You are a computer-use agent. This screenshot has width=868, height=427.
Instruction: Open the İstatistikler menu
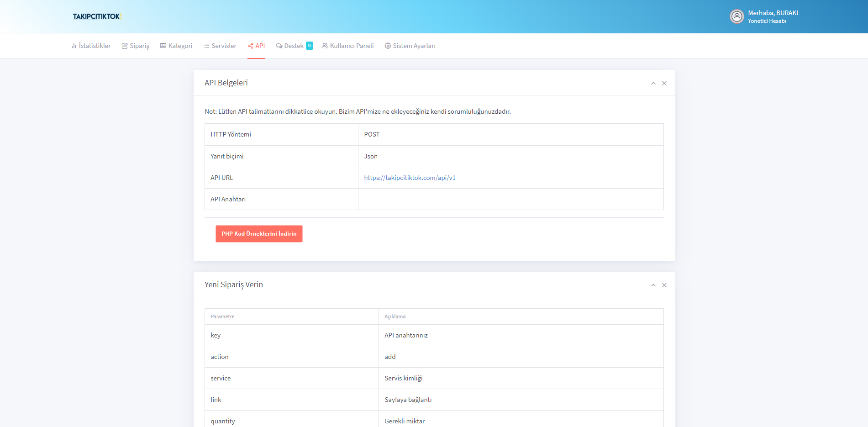(91, 46)
